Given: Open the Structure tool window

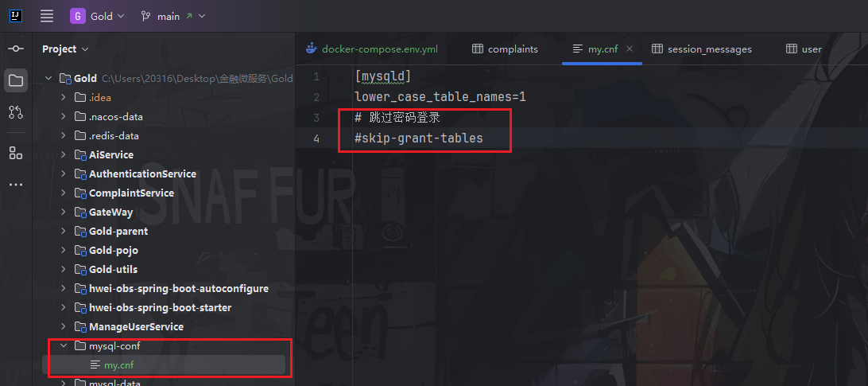Looking at the screenshot, I should coord(16,153).
